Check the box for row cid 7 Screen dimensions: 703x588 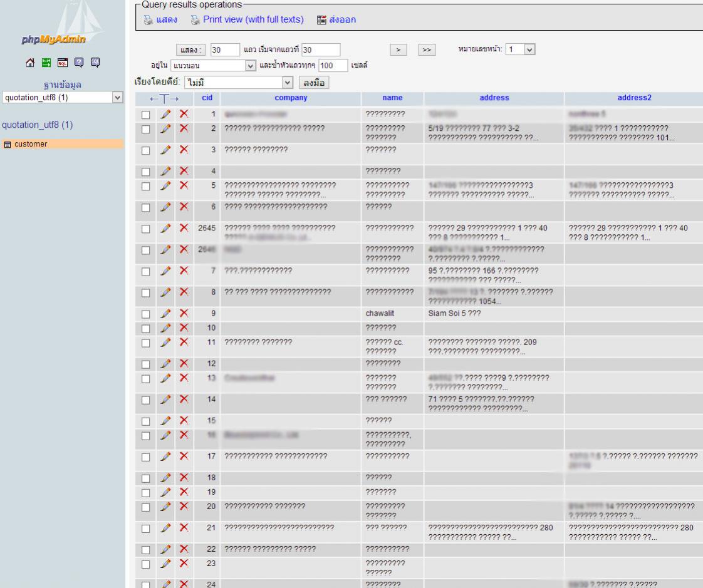click(x=146, y=272)
